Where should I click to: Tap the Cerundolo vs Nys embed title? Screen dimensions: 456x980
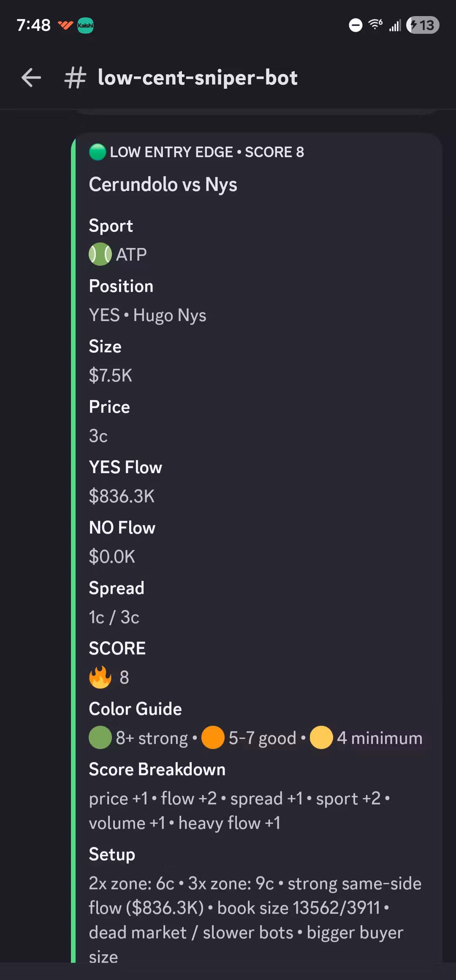[163, 185]
